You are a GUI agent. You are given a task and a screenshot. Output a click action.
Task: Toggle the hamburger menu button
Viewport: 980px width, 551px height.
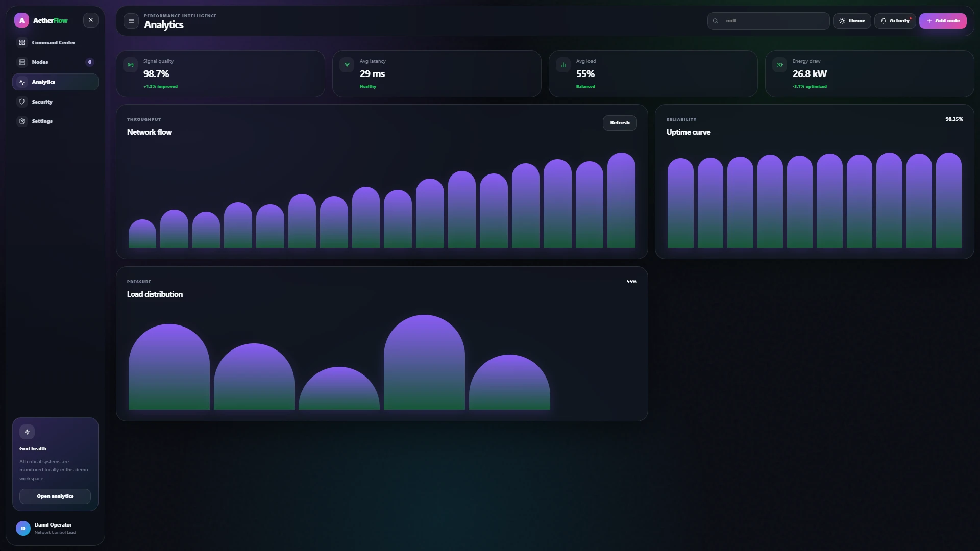point(131,21)
